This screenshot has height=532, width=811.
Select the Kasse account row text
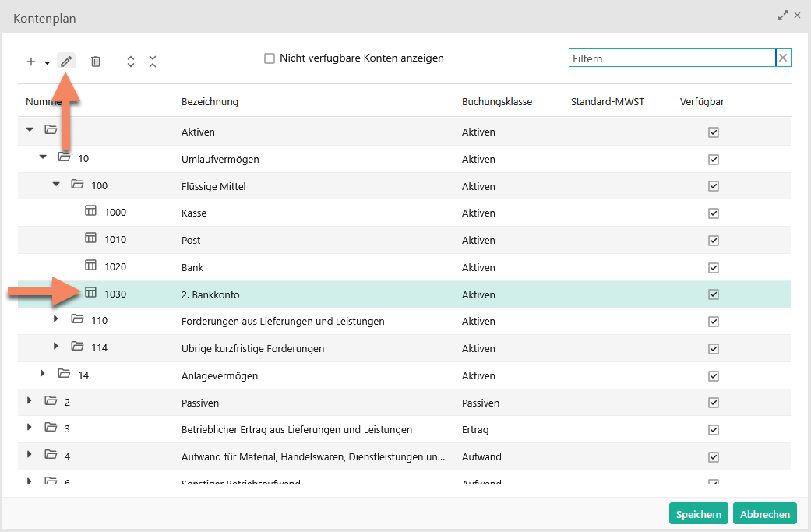(193, 213)
